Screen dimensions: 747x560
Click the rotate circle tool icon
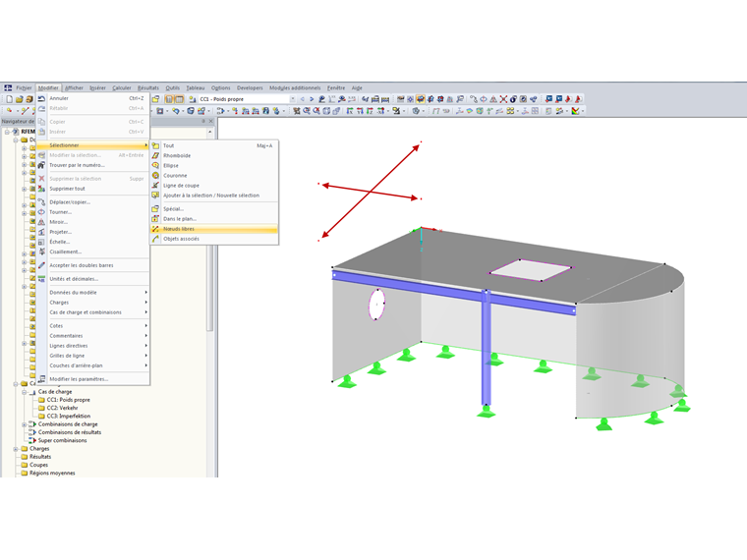[483, 99]
